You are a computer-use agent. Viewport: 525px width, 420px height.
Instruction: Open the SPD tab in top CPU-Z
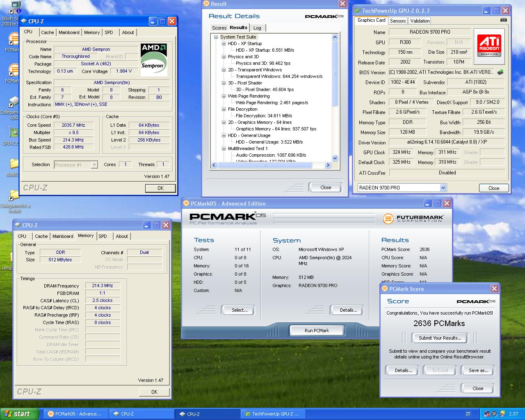point(109,32)
